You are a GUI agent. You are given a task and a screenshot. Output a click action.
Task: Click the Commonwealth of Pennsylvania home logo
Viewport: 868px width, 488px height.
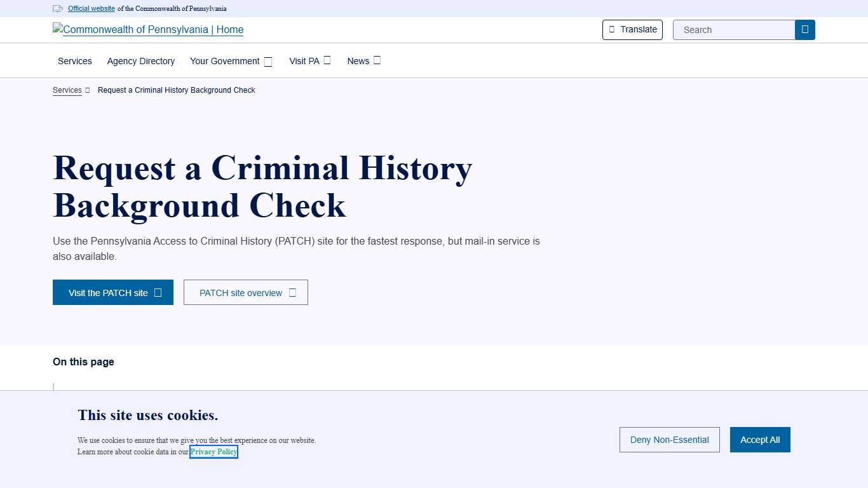(147, 29)
